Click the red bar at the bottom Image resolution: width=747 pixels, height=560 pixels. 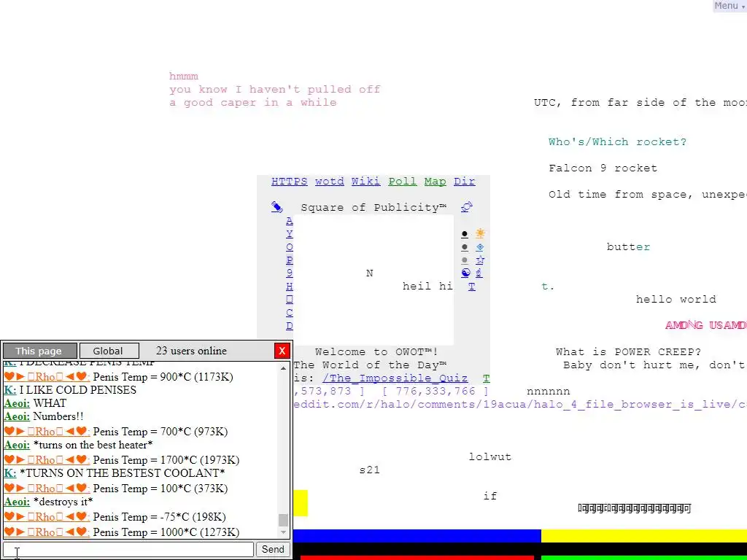pyautogui.click(x=417, y=558)
